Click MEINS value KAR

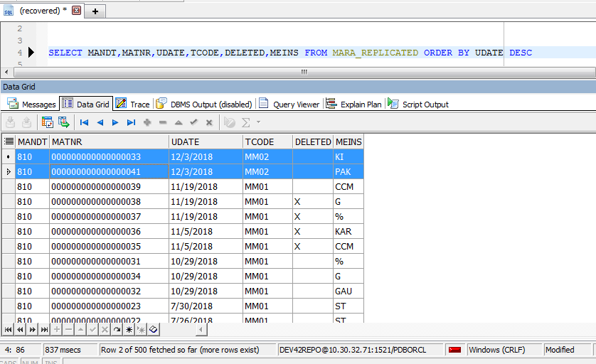(344, 231)
